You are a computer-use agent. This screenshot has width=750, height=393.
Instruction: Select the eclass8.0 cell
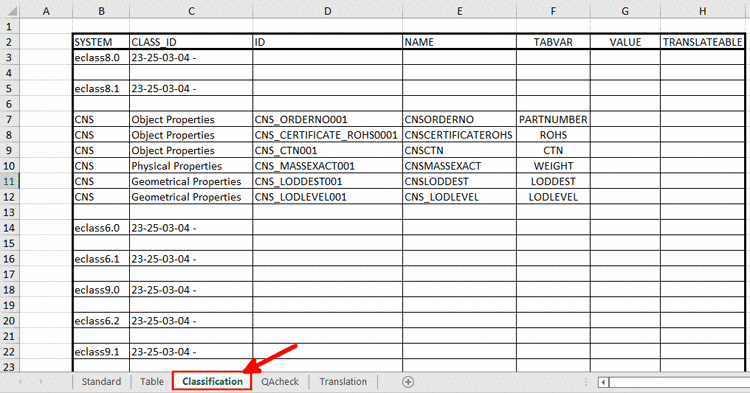(101, 58)
